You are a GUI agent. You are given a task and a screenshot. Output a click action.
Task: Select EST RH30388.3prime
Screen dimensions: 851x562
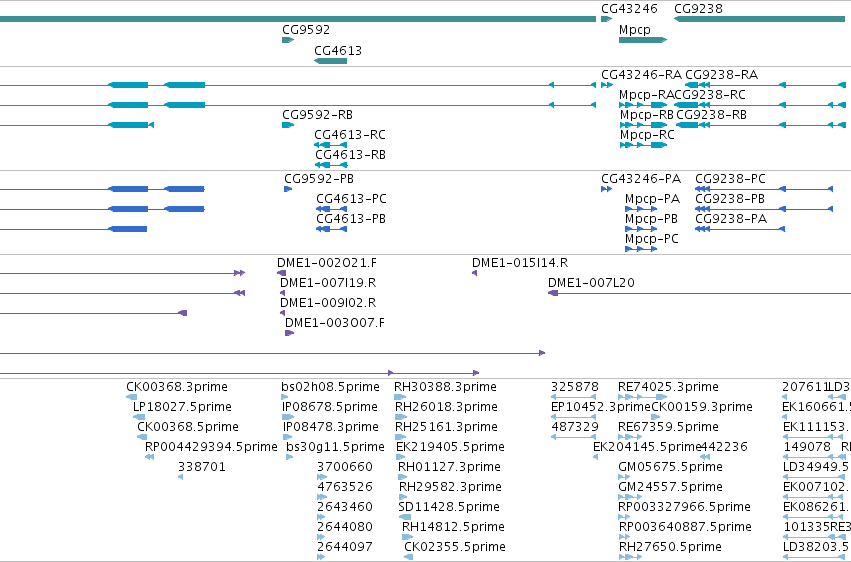click(445, 387)
